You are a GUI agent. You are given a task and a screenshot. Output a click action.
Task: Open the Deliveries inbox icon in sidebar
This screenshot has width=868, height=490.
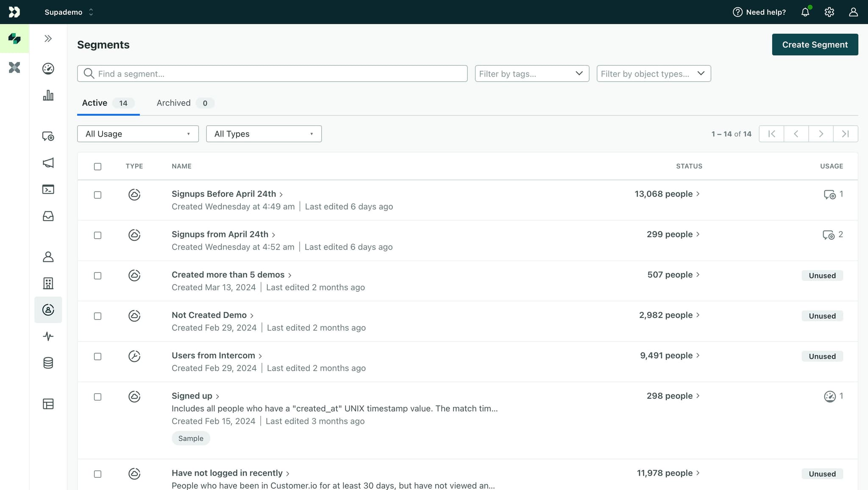point(48,217)
